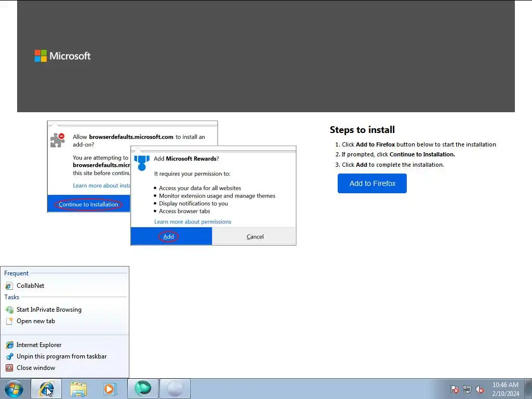532x399 pixels.
Task: Choose Open new tab in jump list
Action: pos(64,321)
